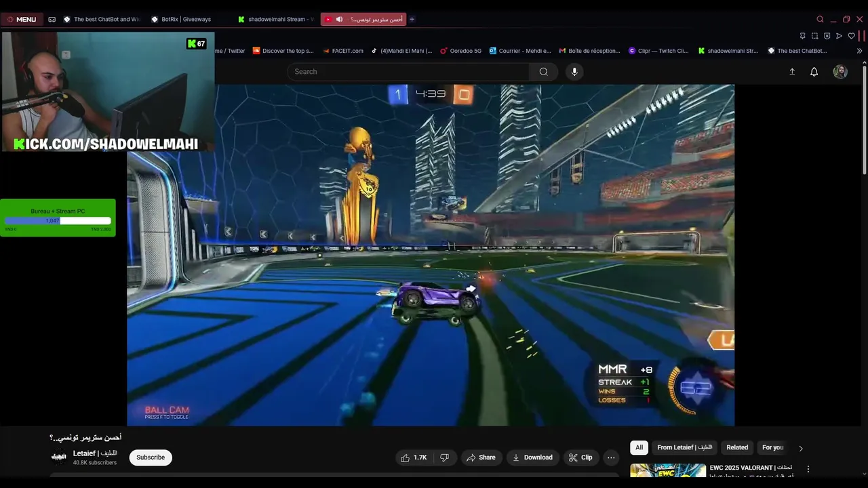
Task: Click the pin icon in the address bar
Action: (x=802, y=36)
